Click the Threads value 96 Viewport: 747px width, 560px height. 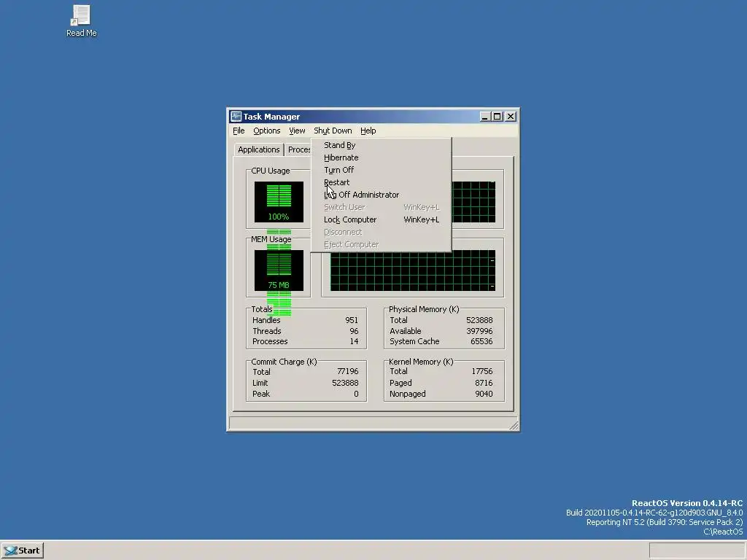pos(354,331)
